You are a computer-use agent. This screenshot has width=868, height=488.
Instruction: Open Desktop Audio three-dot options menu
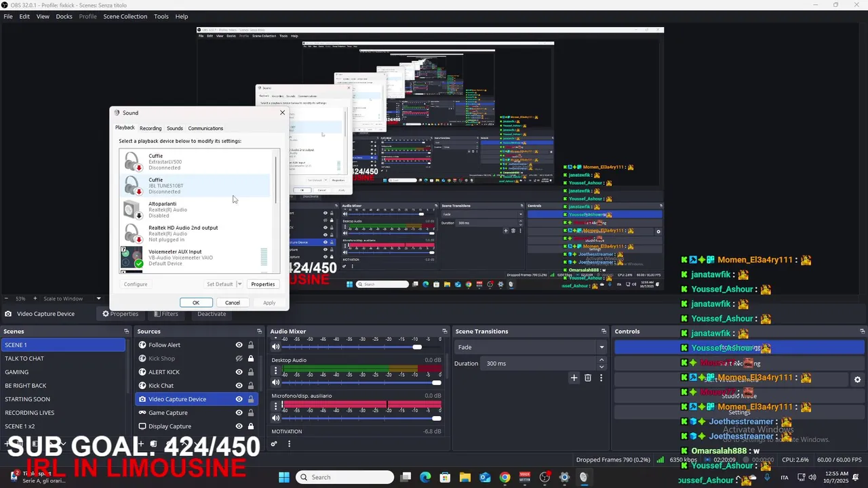[x=275, y=371]
